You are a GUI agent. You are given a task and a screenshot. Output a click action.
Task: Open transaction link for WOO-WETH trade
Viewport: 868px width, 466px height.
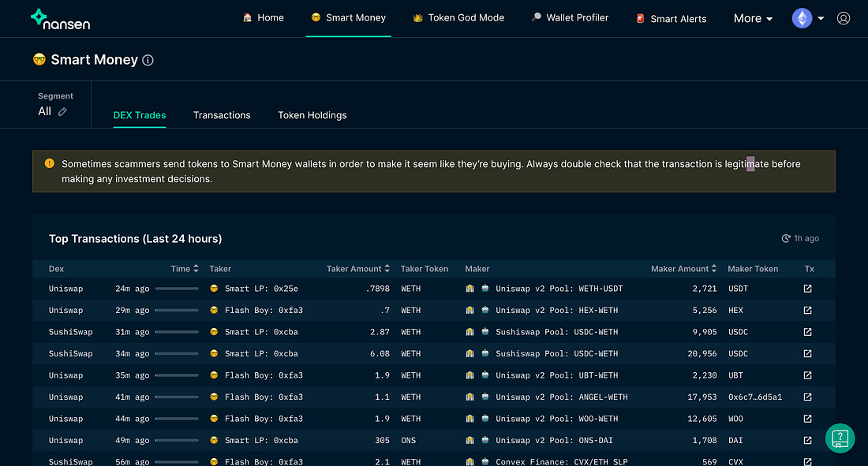coord(808,419)
